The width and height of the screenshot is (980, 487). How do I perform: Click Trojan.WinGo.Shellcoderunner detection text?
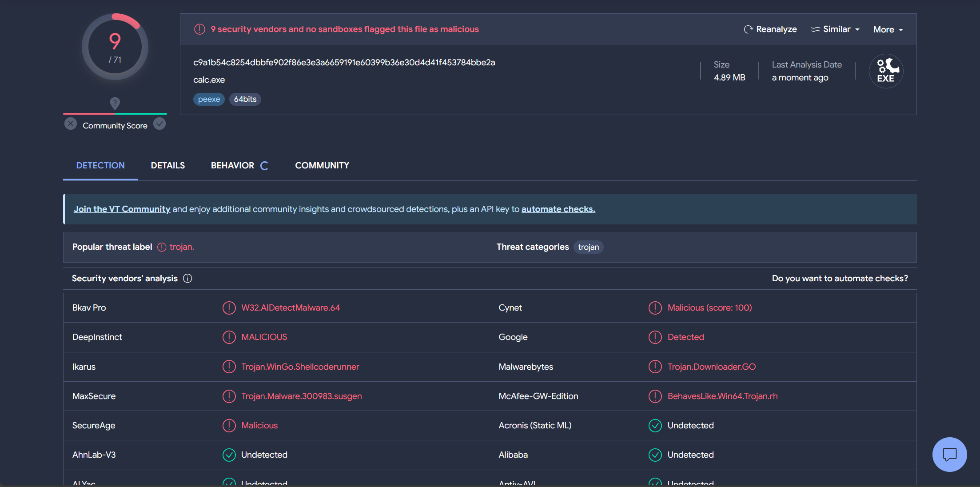300,367
